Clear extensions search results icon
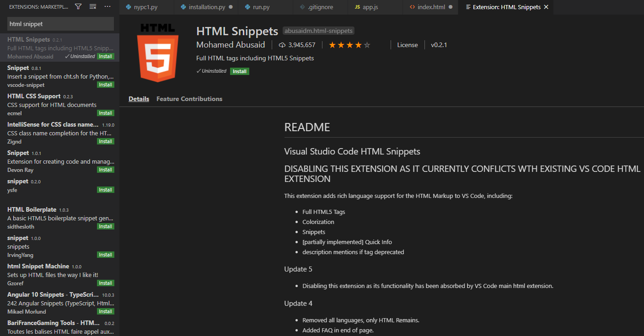Screen dimensions: 644x336 point(93,7)
